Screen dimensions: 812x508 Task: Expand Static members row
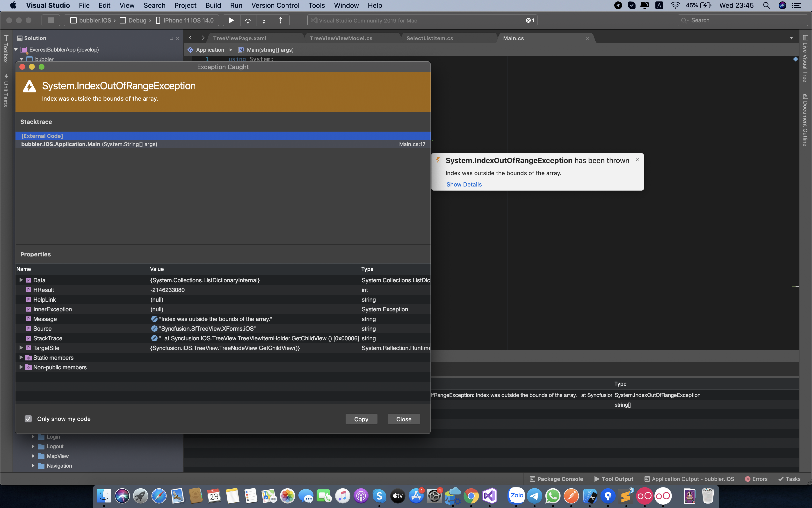(x=21, y=358)
